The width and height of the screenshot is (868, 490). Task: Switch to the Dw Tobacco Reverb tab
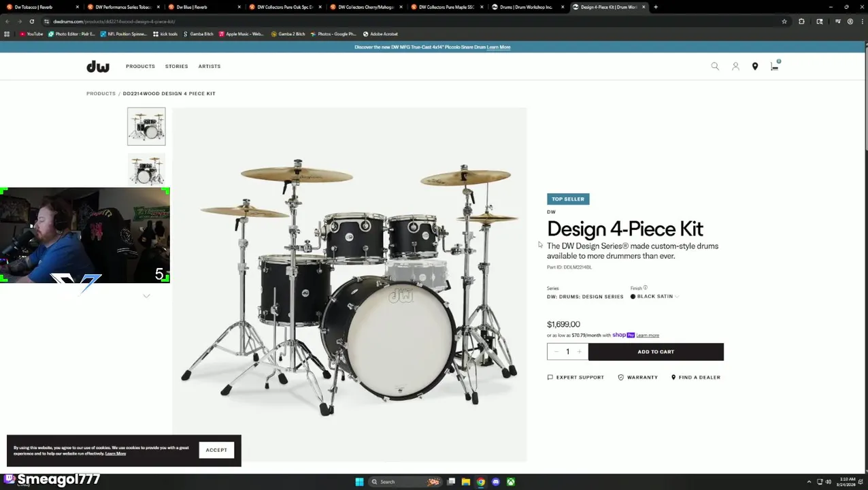coord(44,7)
